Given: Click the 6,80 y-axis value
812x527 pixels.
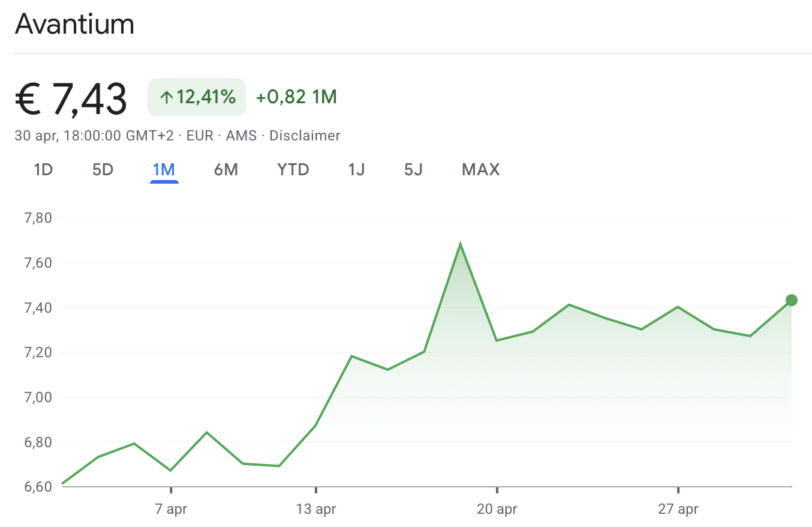Looking at the screenshot, I should (x=38, y=442).
